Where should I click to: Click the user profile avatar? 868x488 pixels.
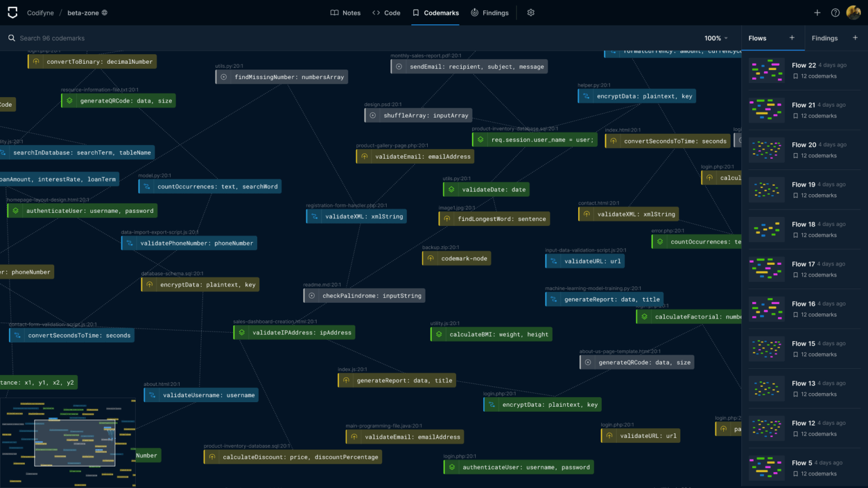click(853, 12)
